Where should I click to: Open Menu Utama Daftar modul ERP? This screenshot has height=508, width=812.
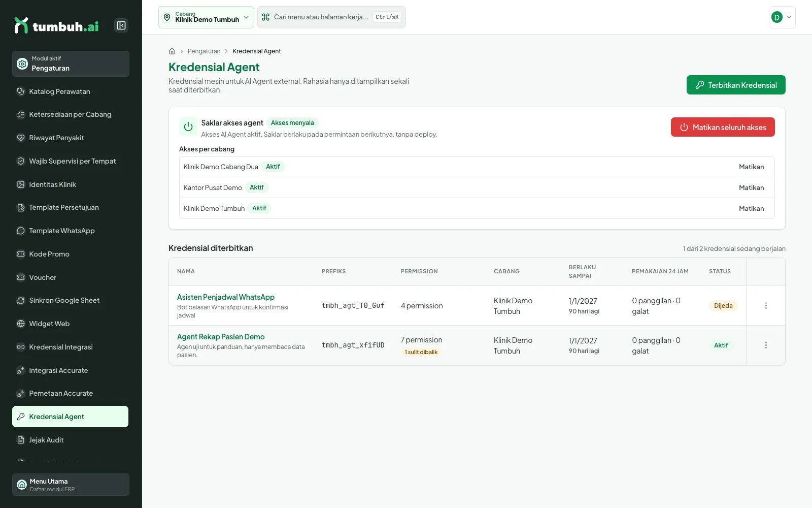[71, 485]
